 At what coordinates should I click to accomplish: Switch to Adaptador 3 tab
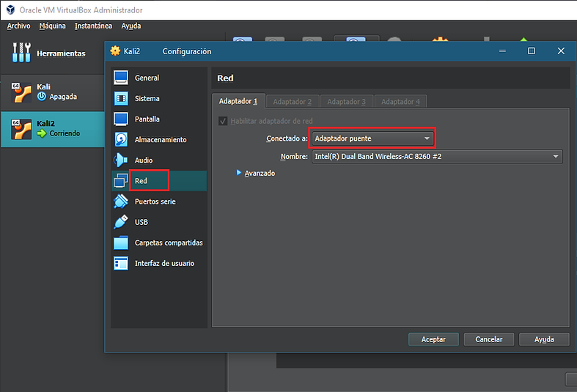tap(346, 102)
